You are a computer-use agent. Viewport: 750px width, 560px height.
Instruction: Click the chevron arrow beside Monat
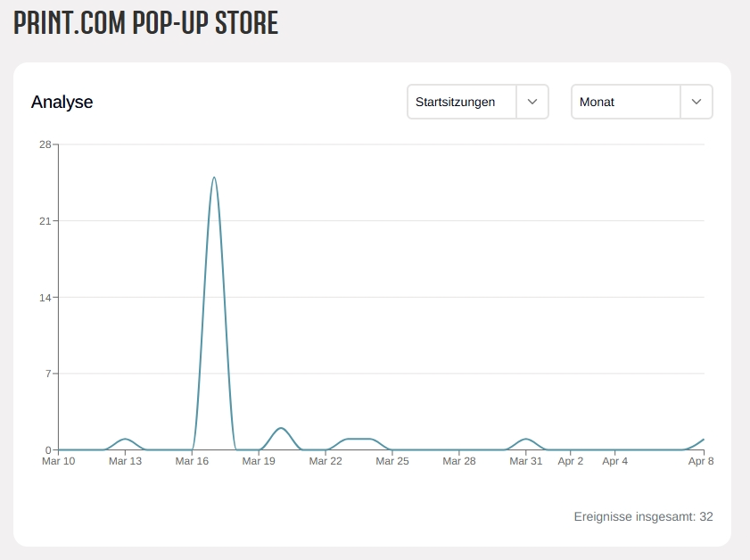pyautogui.click(x=696, y=102)
